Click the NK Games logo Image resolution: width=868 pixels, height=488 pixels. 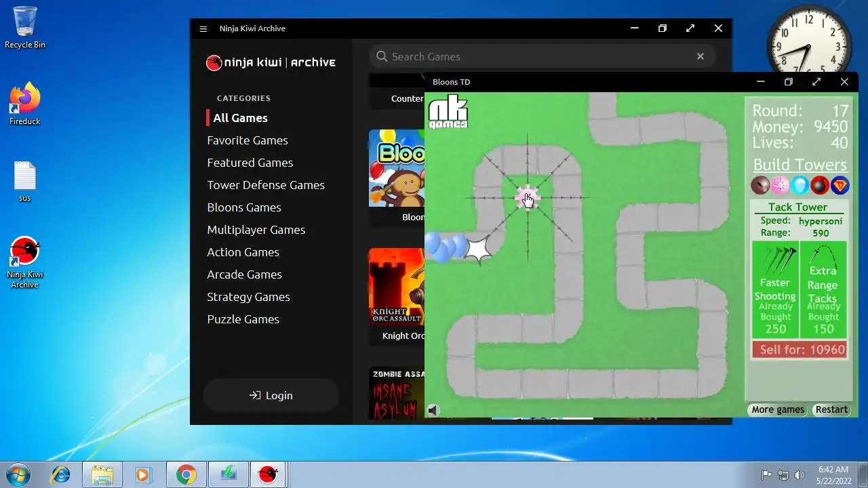click(448, 113)
